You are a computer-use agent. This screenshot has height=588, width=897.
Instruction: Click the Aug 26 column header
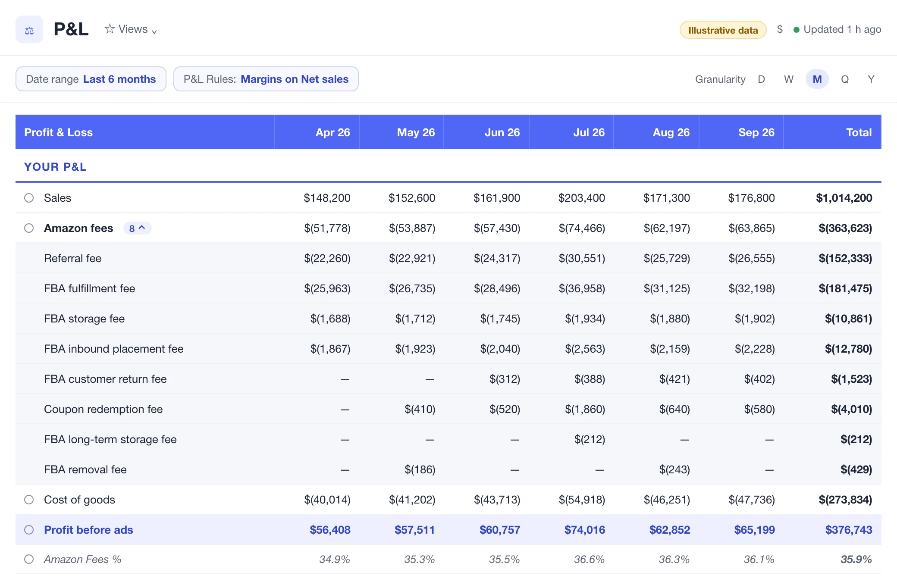tap(656, 132)
